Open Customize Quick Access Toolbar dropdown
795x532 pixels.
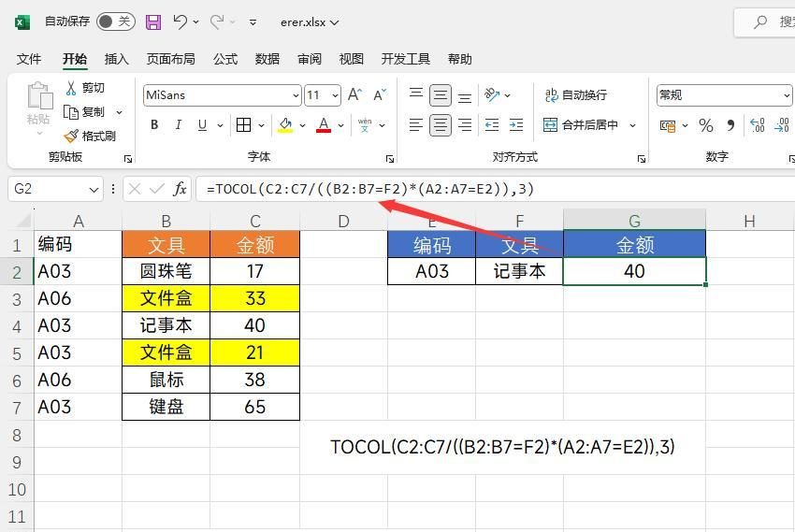tap(253, 22)
